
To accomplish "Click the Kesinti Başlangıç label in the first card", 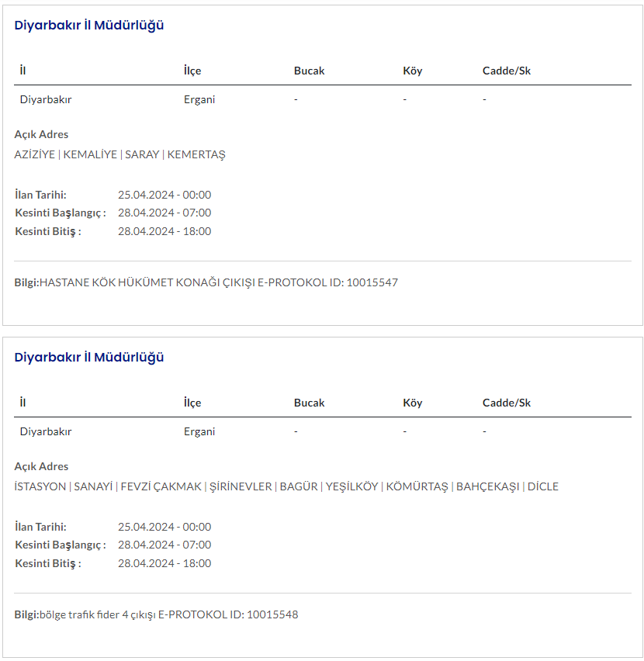I will click(60, 213).
